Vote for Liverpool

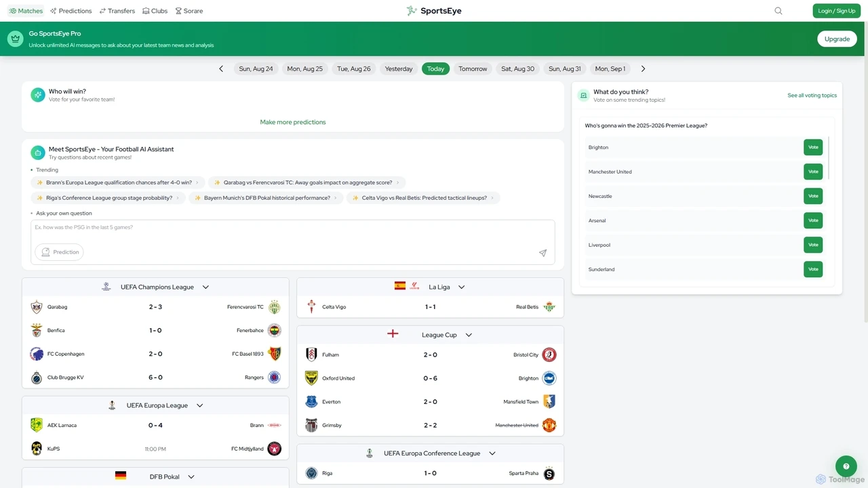813,245
